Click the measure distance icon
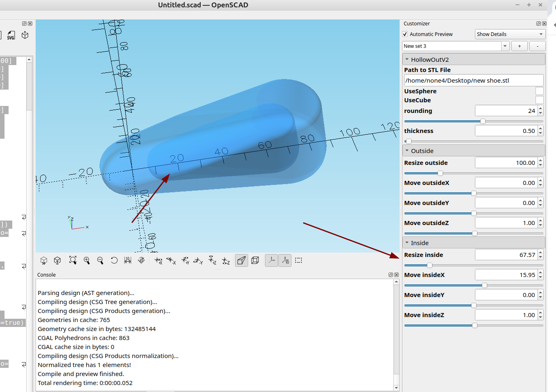Viewport: 556px width, 392px height. [128, 260]
